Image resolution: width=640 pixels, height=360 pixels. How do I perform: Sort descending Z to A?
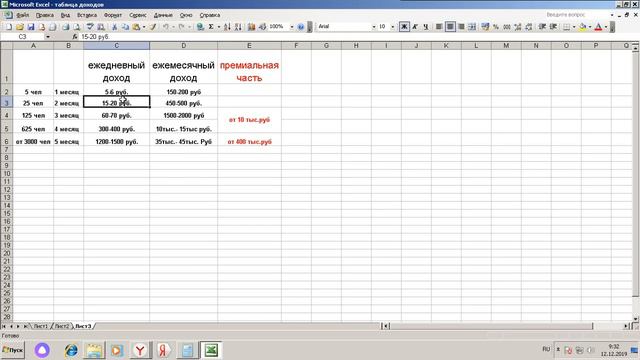(x=238, y=27)
